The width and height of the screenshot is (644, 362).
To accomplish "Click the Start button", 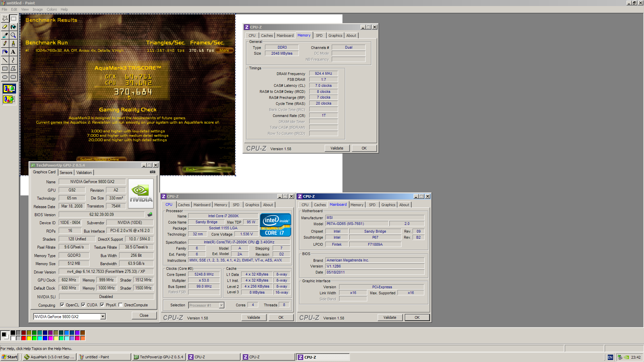I will (9, 357).
